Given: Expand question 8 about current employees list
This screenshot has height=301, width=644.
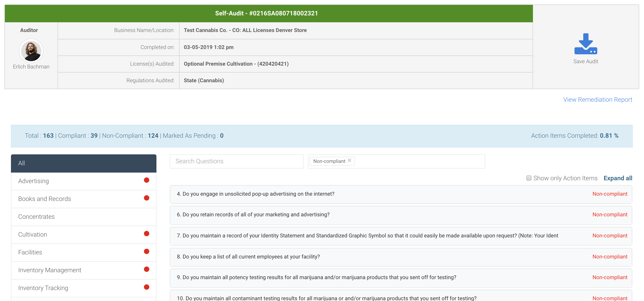Looking at the screenshot, I should (x=401, y=257).
